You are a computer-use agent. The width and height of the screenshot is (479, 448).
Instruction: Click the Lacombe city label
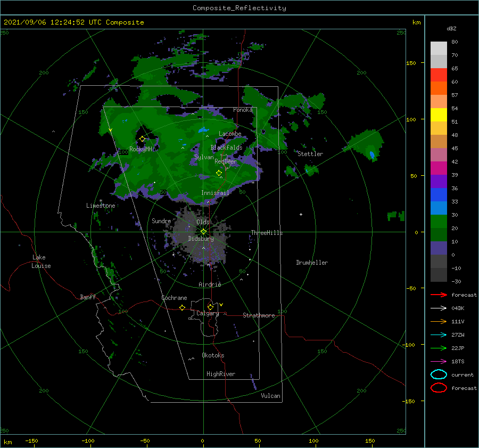pos(230,134)
